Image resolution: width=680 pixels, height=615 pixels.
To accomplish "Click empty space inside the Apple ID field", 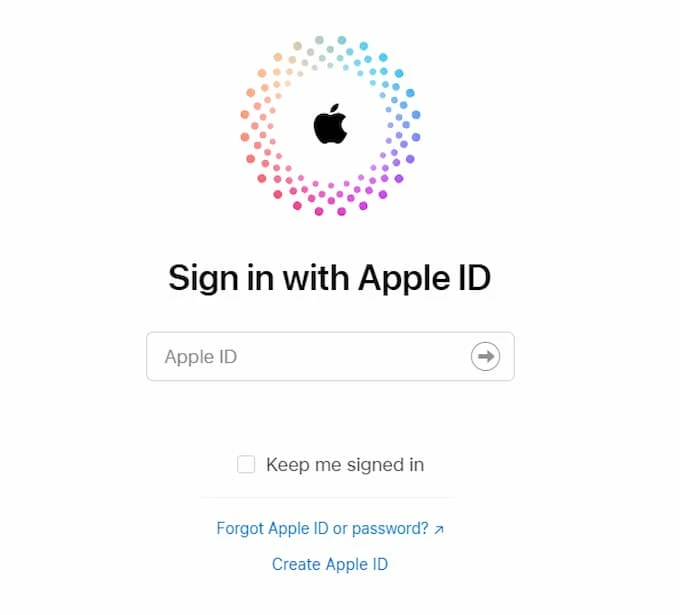I will (347, 357).
